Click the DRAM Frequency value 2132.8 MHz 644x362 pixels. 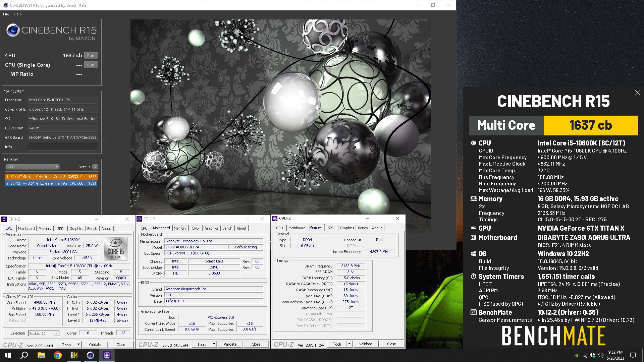click(x=351, y=266)
